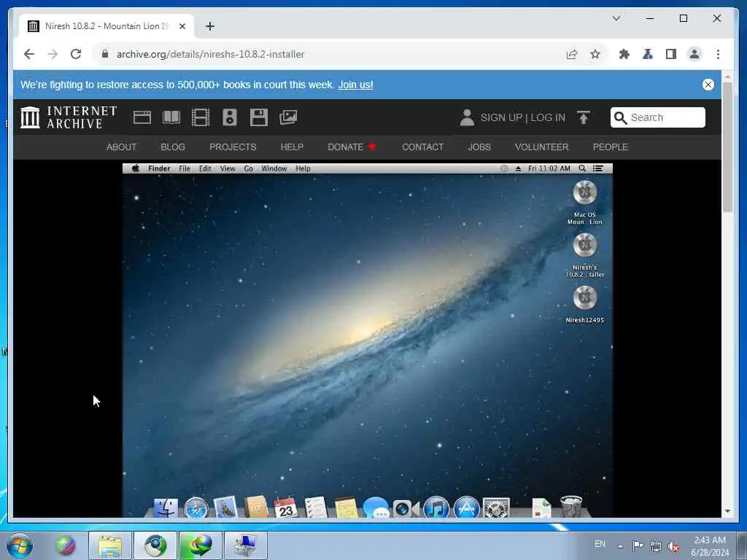Open the Chrome profile avatar

click(694, 54)
